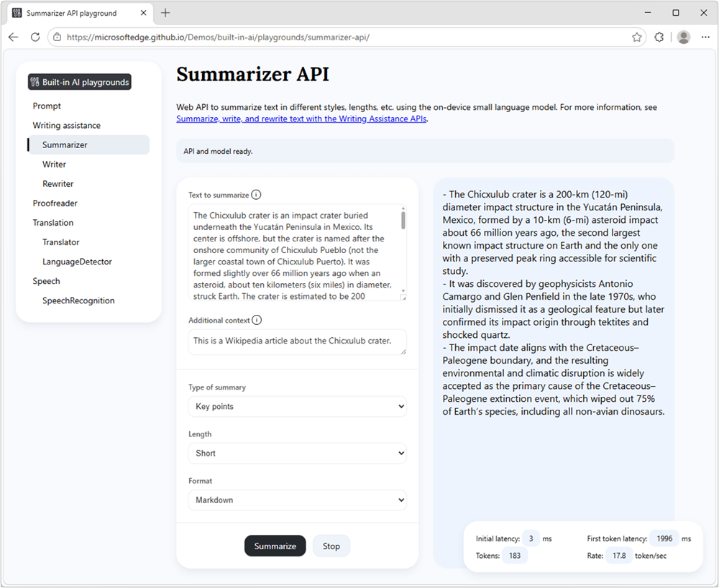The width and height of the screenshot is (719, 588).
Task: Reload the page with refresh icon
Action: coord(35,37)
